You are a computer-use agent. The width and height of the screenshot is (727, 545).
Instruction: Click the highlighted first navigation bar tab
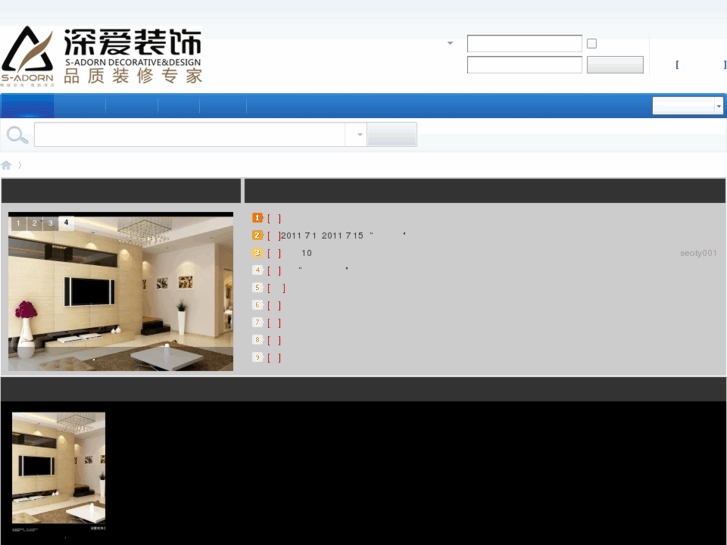(x=27, y=106)
